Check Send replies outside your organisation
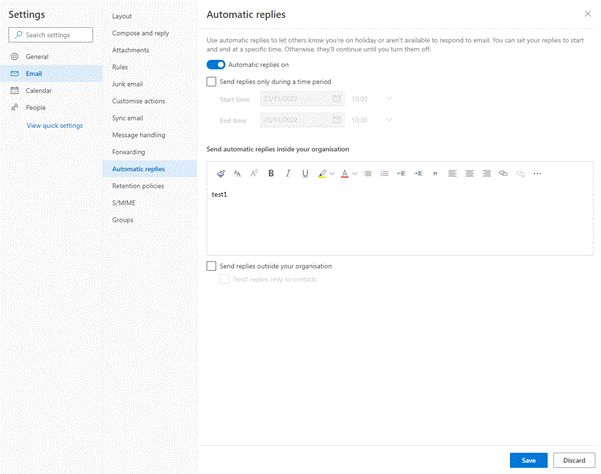The image size is (601, 474). (211, 266)
